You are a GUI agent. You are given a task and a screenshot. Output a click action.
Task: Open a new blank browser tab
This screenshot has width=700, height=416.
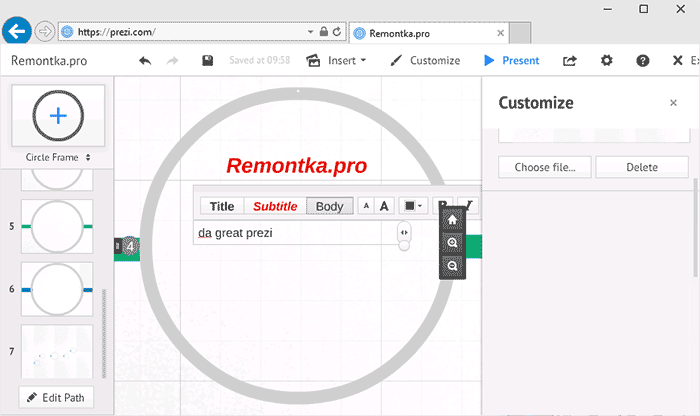[x=520, y=33]
